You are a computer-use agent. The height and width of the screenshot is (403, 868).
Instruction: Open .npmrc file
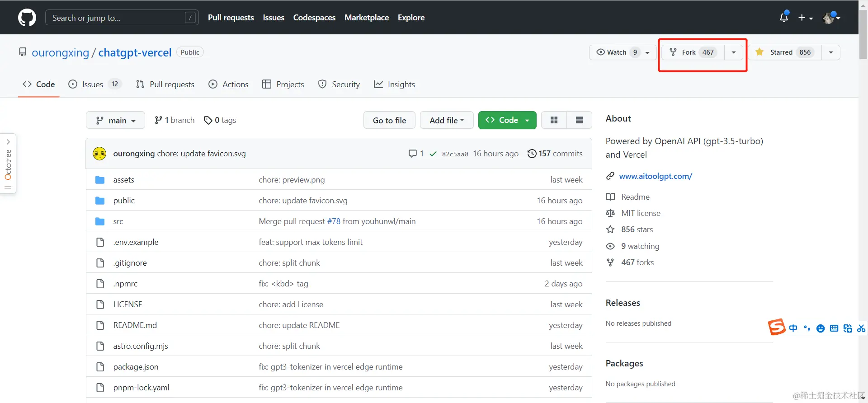tap(125, 284)
